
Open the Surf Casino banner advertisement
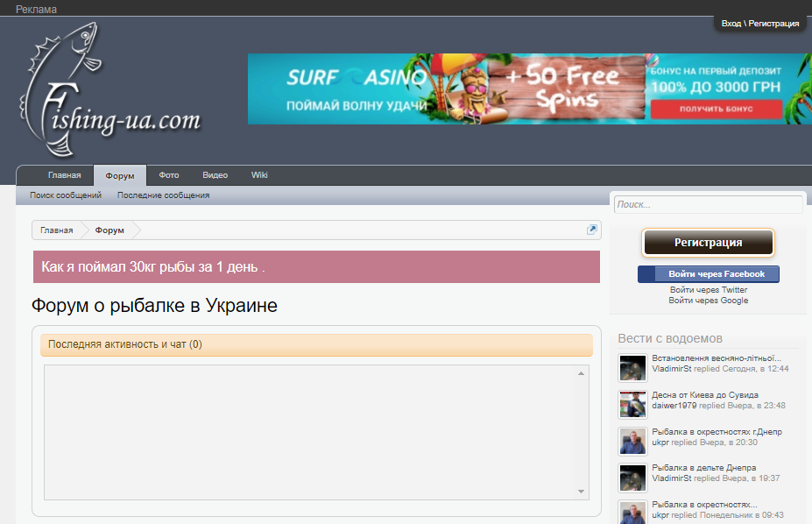(529, 89)
